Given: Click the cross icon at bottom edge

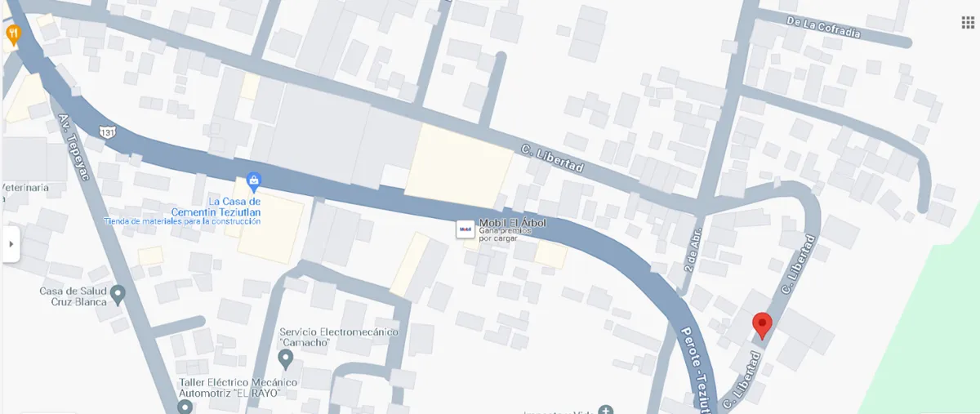Looking at the screenshot, I should pyautogui.click(x=604, y=409).
